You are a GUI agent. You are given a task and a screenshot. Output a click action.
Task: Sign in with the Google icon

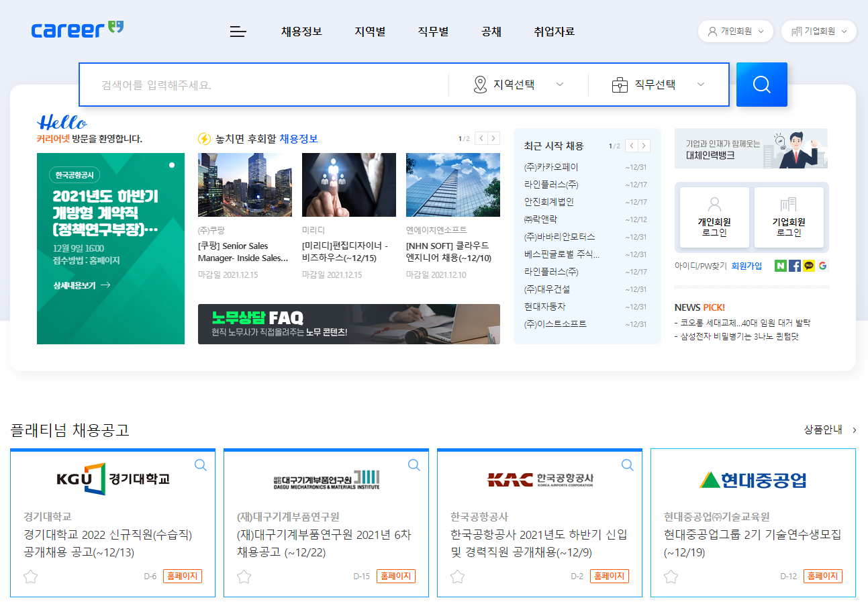(x=823, y=266)
